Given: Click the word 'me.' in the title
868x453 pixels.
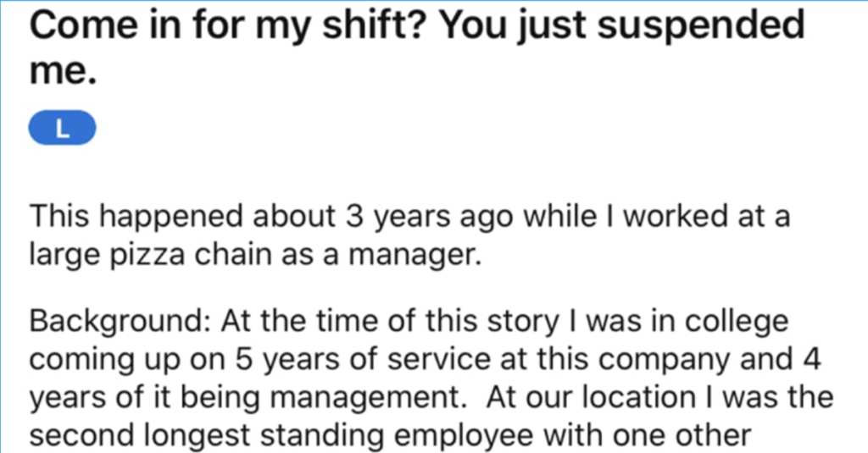Looking at the screenshot, I should [63, 71].
